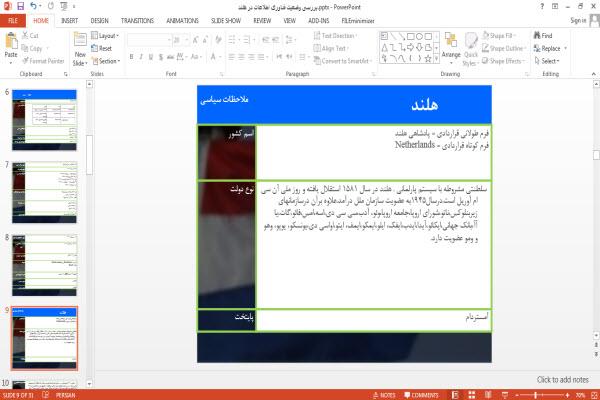Click the numbering list icon
Viewport: 600px width, 400px height.
(x=247, y=40)
